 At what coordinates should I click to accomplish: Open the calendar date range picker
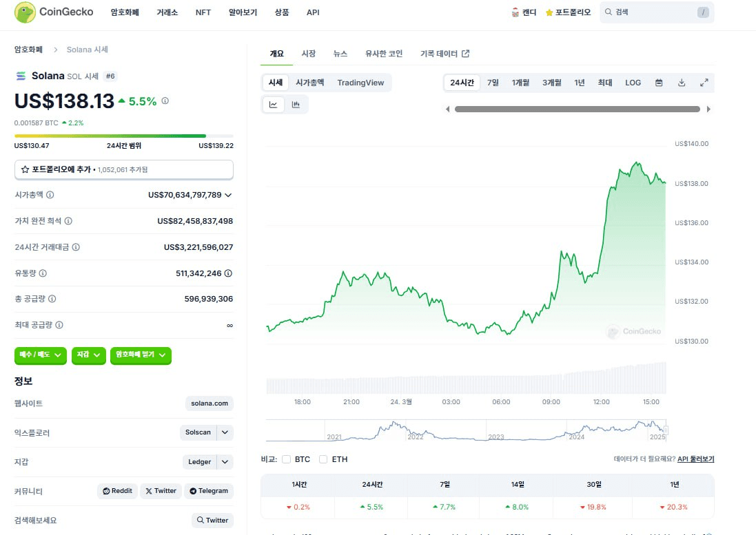[x=659, y=83]
